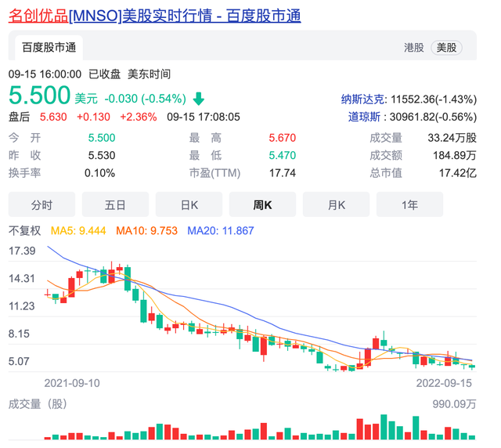Click the MA10: 9.753 indicator label
The width and height of the screenshot is (501, 448).
[146, 231]
